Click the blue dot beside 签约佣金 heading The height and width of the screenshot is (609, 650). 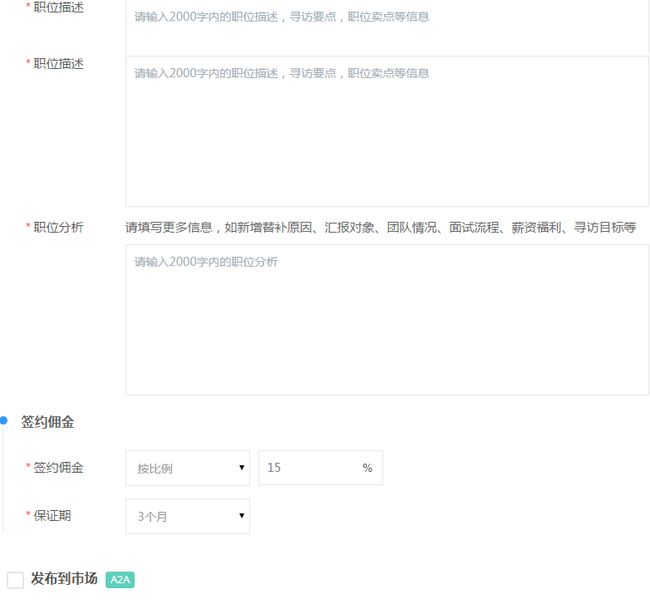click(x=4, y=420)
